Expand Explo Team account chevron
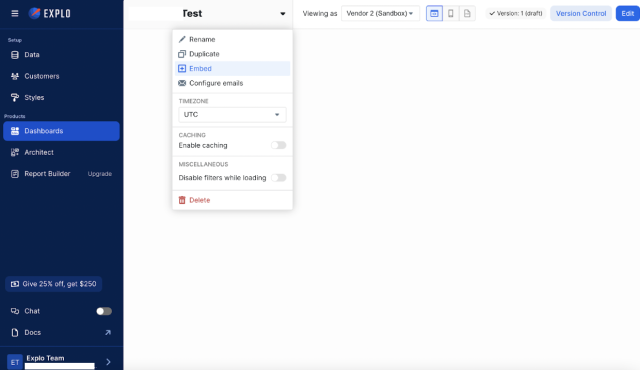Image resolution: width=640 pixels, height=370 pixels. pos(108,362)
